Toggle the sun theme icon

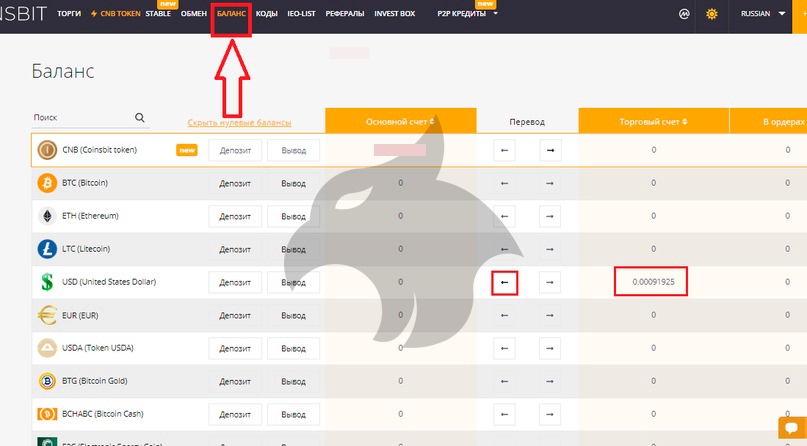tap(712, 15)
